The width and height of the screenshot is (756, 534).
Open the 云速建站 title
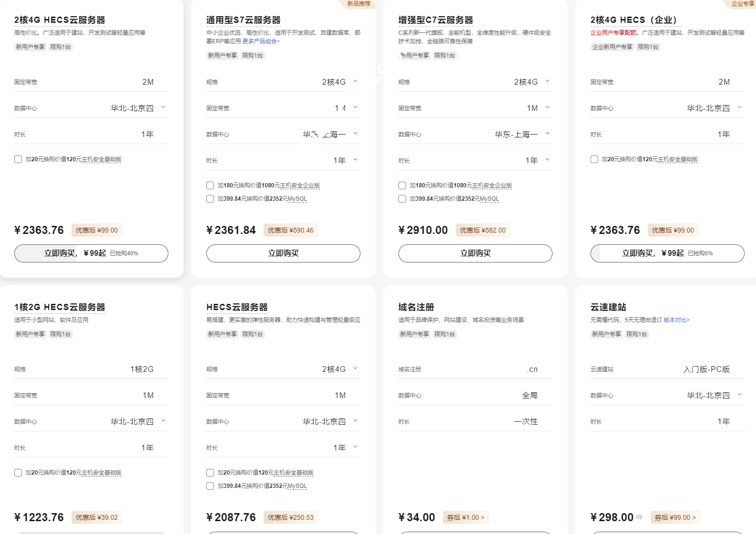608,307
